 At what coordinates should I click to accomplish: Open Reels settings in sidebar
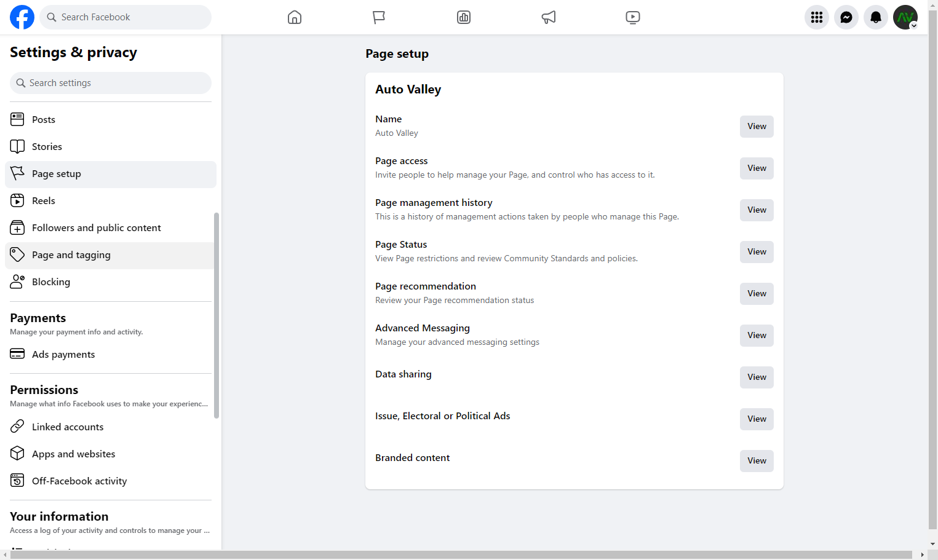[111, 200]
